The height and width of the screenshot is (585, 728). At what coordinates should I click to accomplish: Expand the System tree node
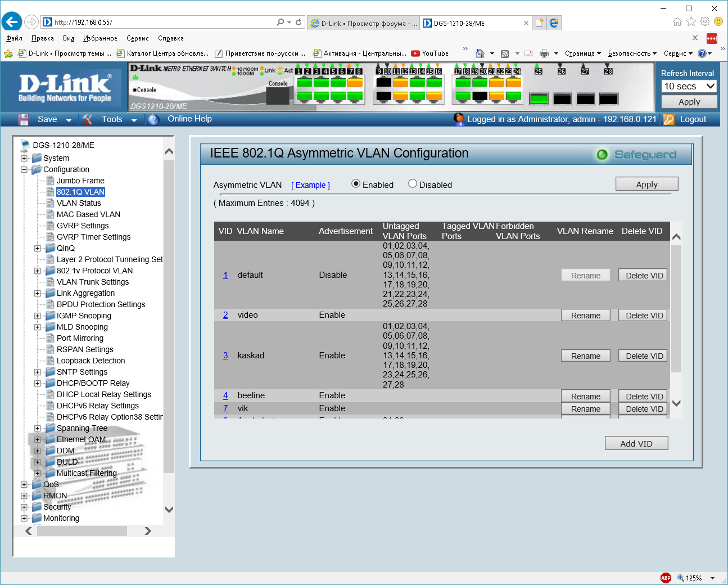(x=24, y=158)
